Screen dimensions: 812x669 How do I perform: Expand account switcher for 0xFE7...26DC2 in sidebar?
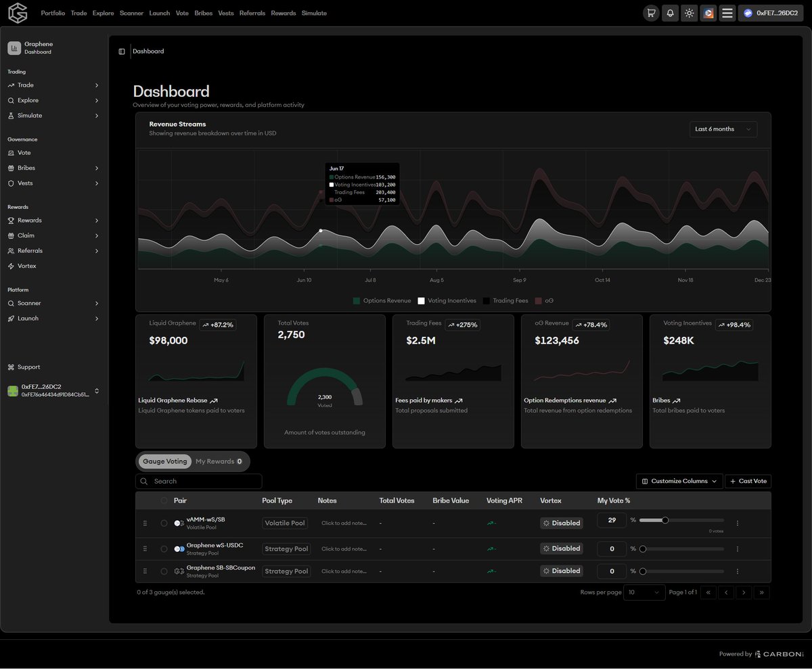coord(97,391)
